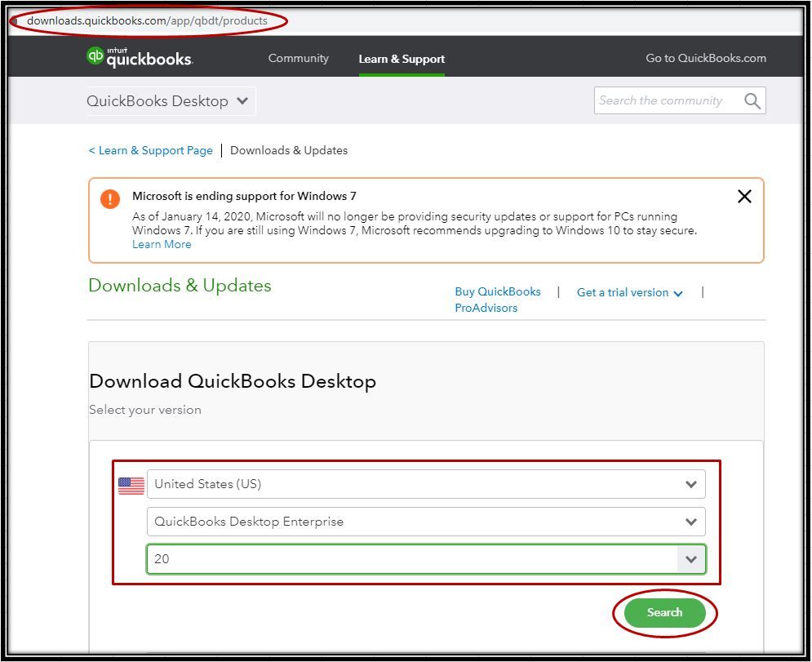The width and height of the screenshot is (812, 662).
Task: Expand the QuickBooks Desktop product dropdown
Action: coord(171,101)
